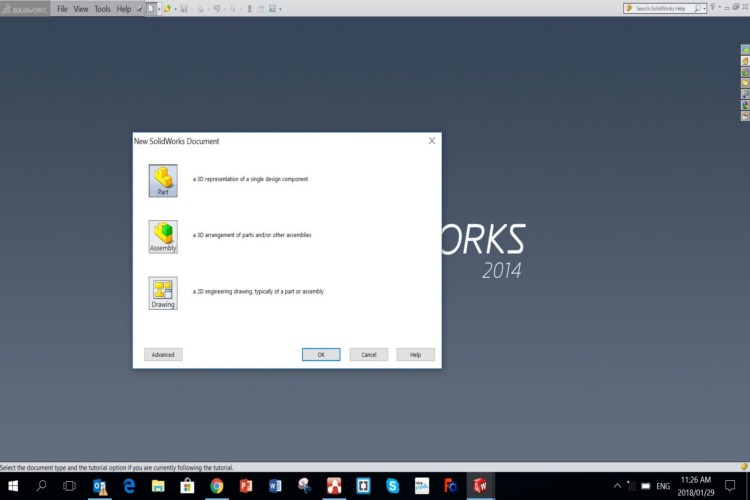750x500 pixels.
Task: Open the Tools menu
Action: (x=102, y=9)
